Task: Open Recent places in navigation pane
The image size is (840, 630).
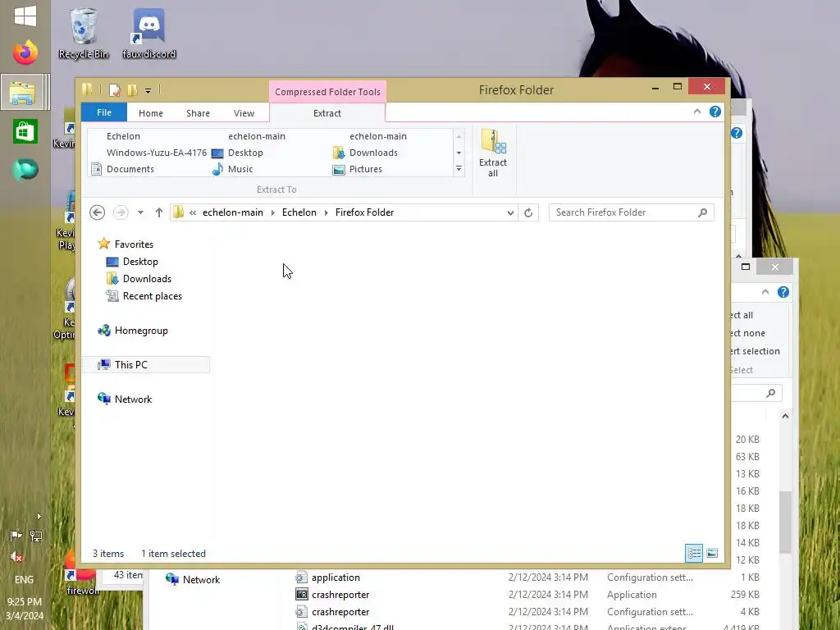Action: 152,295
